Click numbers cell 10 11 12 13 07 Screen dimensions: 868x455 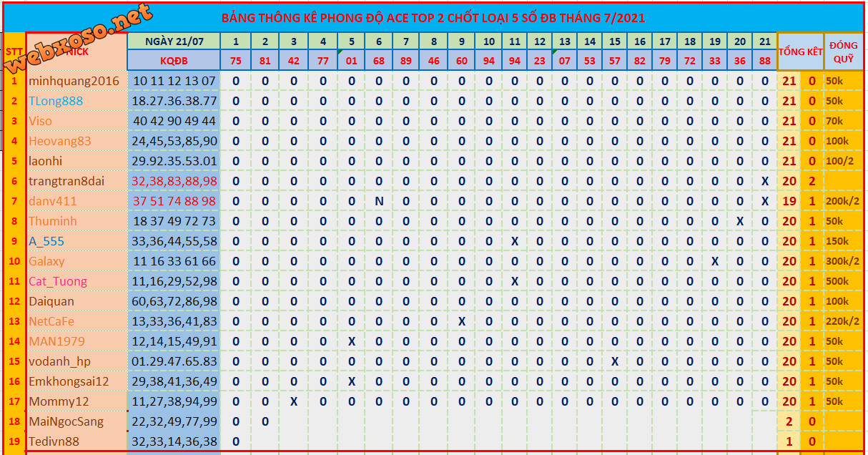[174, 81]
